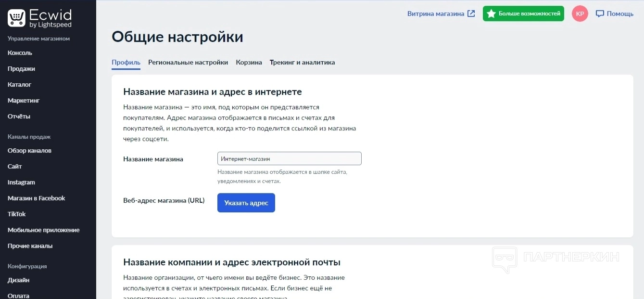Click the external link icon beside Витрина магазина
Image resolution: width=644 pixels, height=299 pixels.
[471, 13]
